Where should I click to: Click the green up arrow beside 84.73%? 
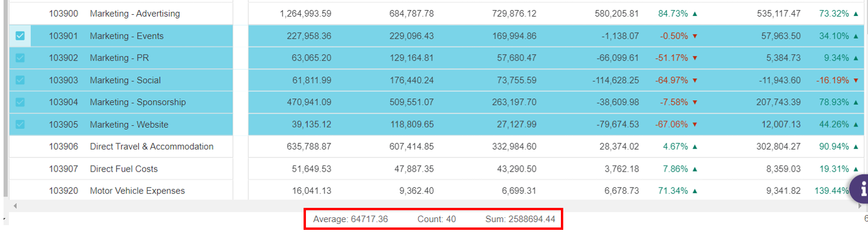point(695,14)
